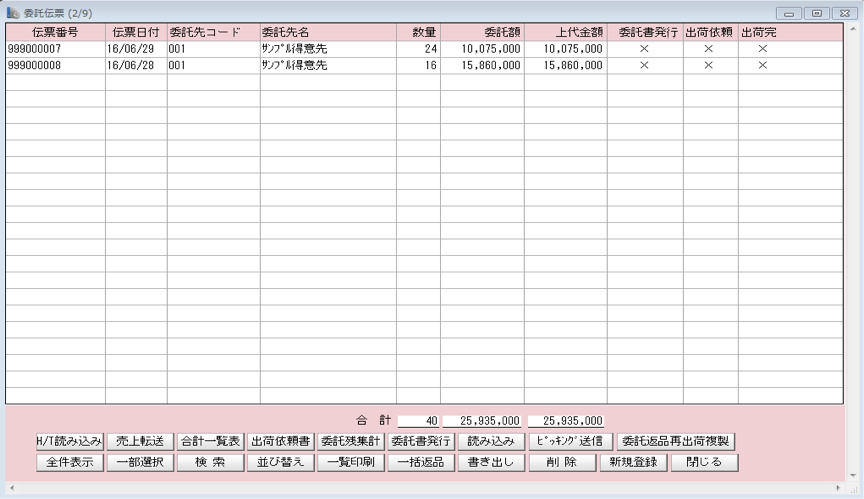This screenshot has height=499, width=864.
Task: Delete record using 削除 button
Action: (561, 463)
